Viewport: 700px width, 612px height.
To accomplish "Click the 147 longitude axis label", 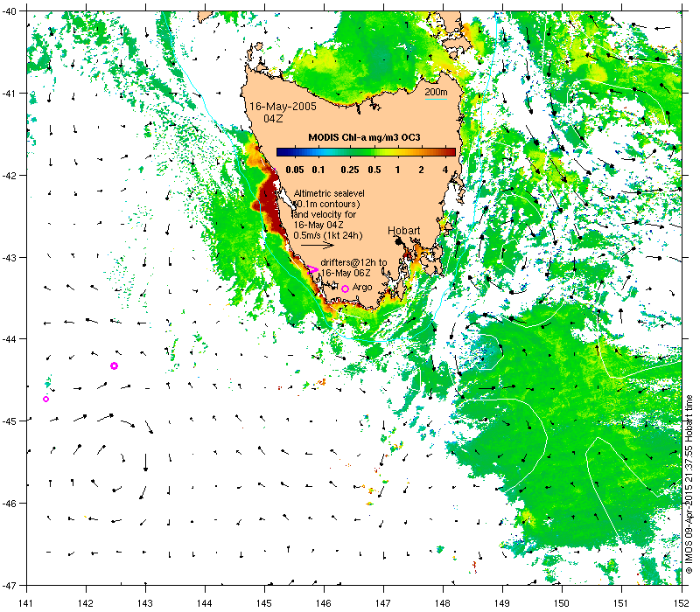I will pos(383,603).
